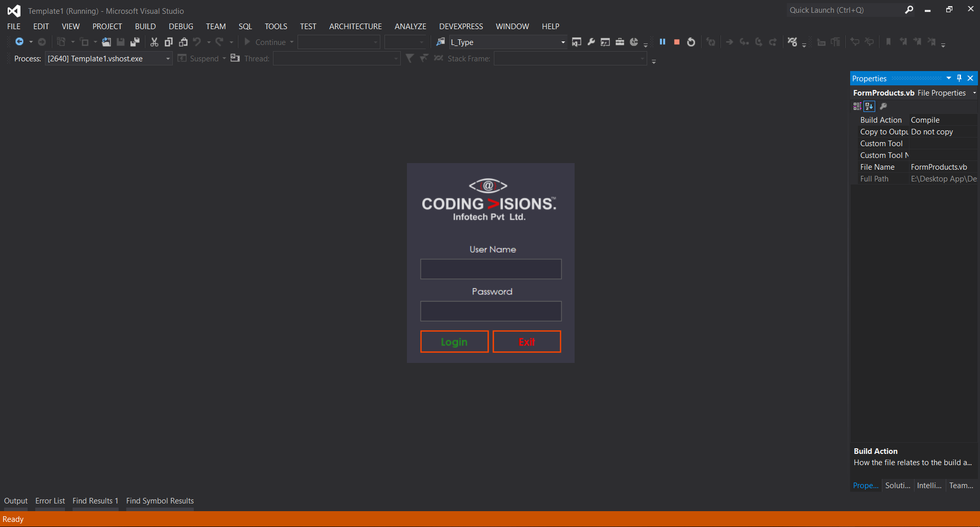Click the red Exit button
Screen dimensions: 980x527
[527, 341]
